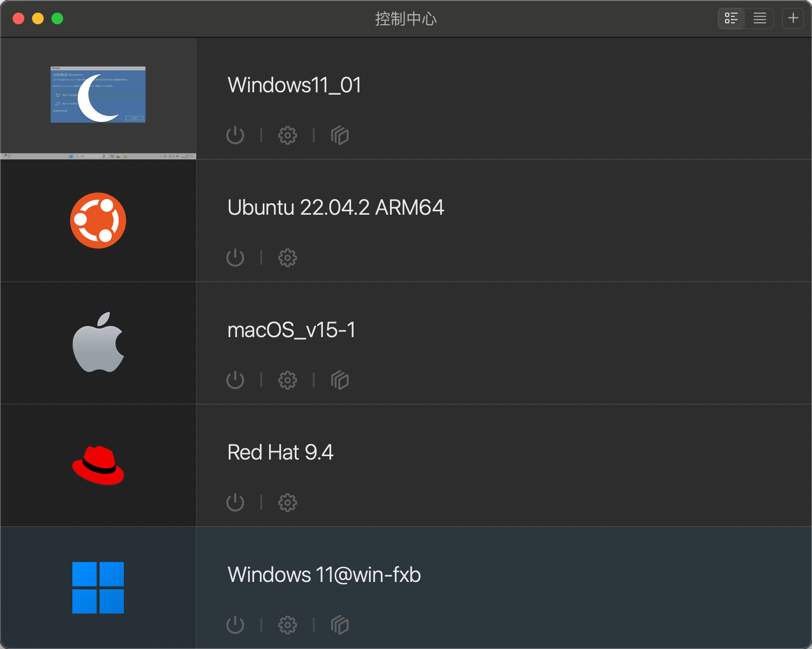Click the Apple logo thumbnail for macOS_v15-1
Image resolution: width=812 pixels, height=649 pixels.
[98, 342]
